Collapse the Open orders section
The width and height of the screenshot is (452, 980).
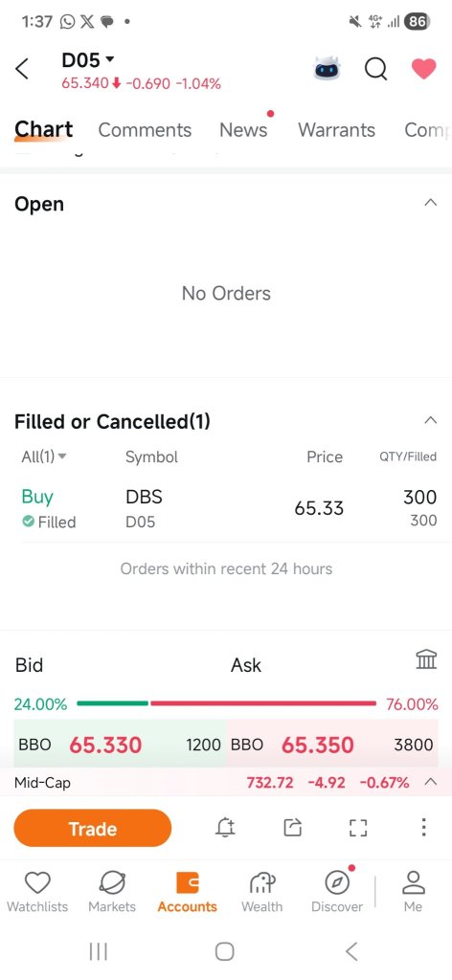(430, 203)
